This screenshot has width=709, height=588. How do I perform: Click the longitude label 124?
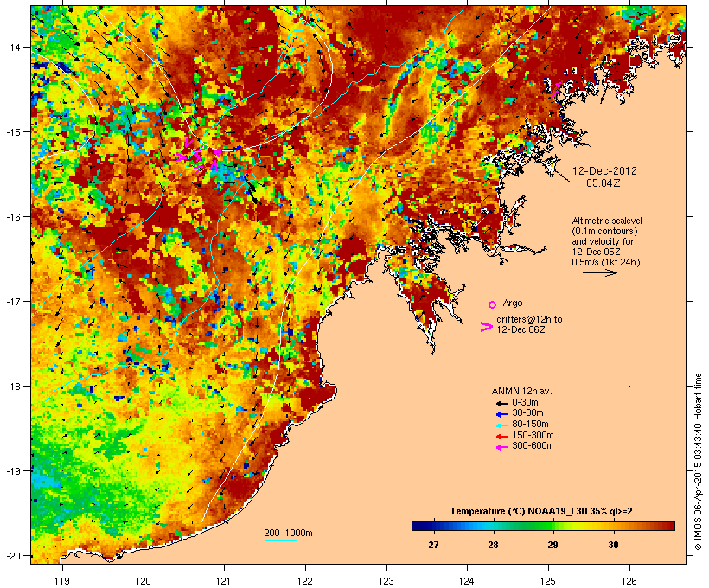pyautogui.click(x=467, y=581)
